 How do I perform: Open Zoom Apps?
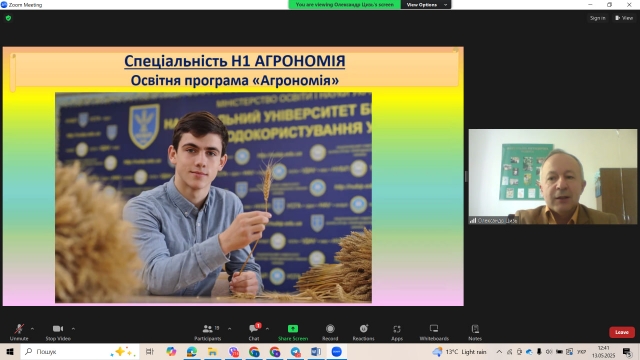point(397,332)
